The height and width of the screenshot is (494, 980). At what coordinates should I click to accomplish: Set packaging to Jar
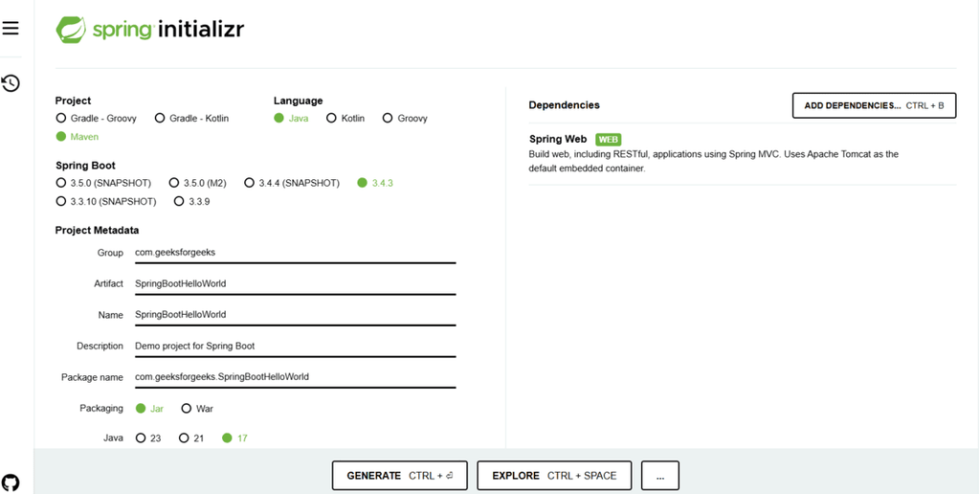(x=149, y=409)
